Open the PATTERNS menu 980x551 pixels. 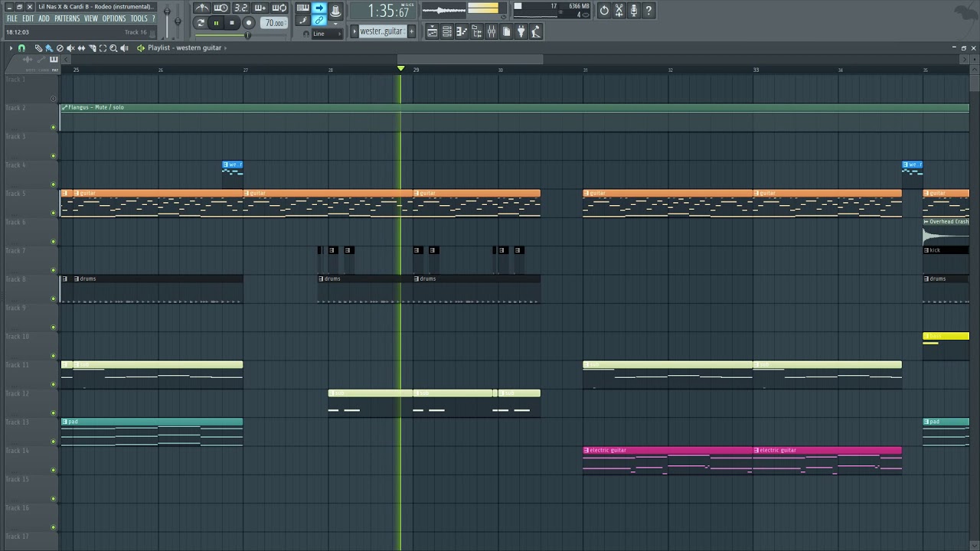coord(67,18)
